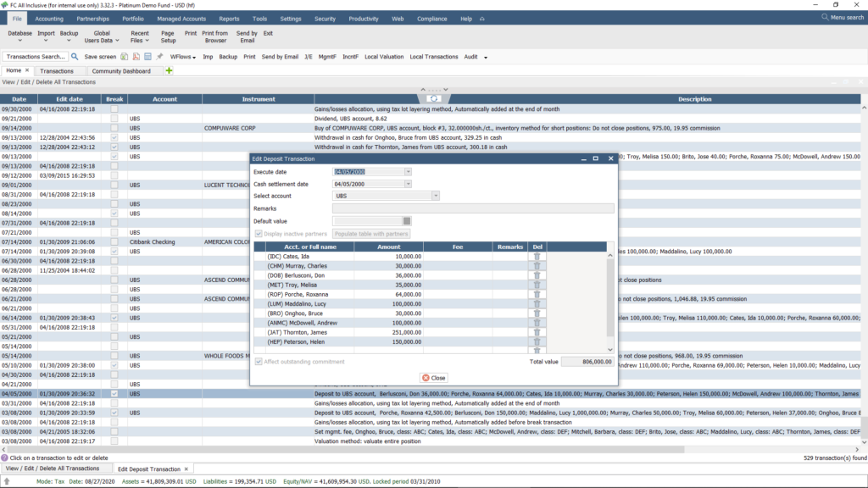
Task: Switch to the Community Dashboard tab
Action: tap(120, 71)
